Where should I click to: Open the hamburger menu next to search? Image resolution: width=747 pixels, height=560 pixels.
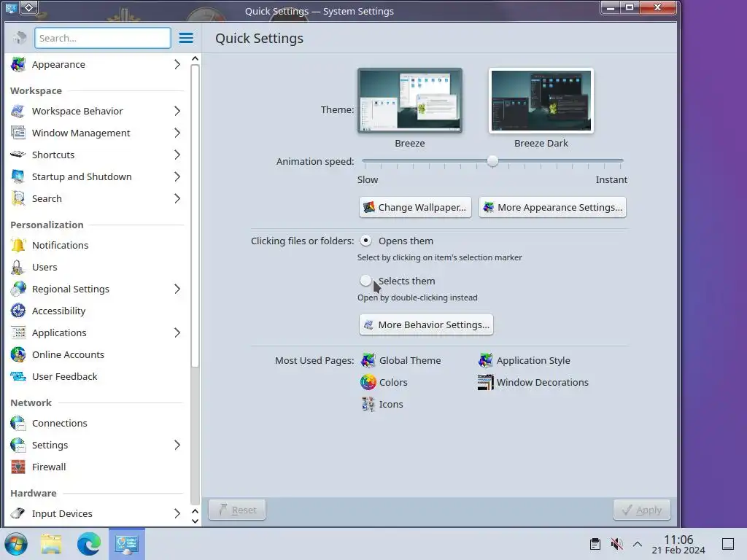click(x=186, y=38)
